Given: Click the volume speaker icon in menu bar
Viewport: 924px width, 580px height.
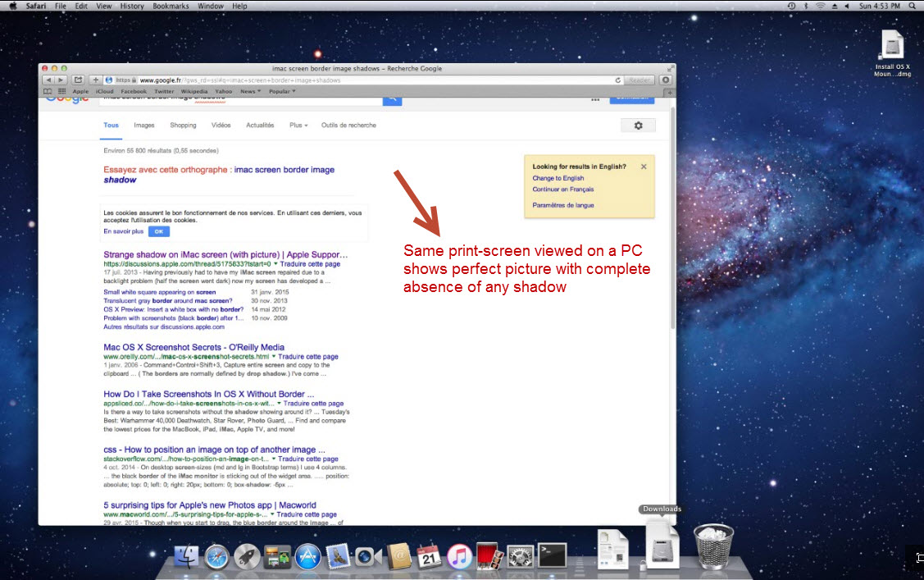Looking at the screenshot, I should coord(847,6).
